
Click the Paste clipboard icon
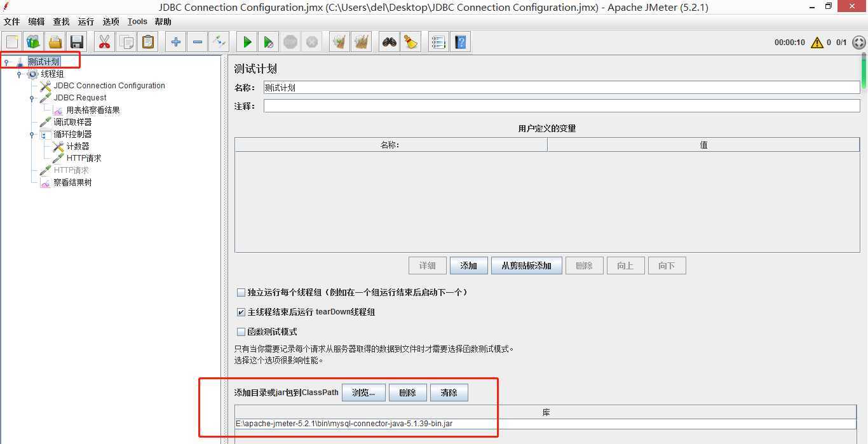click(x=148, y=42)
